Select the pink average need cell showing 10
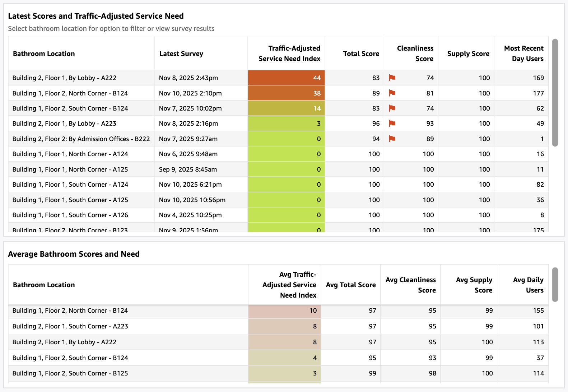 click(284, 311)
